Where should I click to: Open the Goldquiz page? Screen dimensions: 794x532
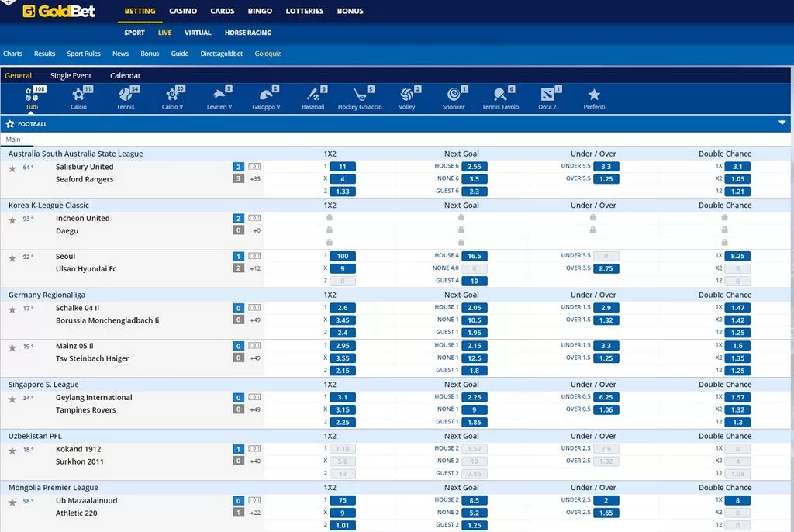267,54
